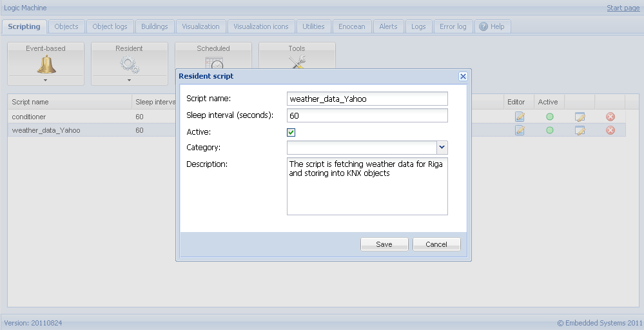Select the Enocean tab
The width and height of the screenshot is (644, 330).
pos(351,26)
